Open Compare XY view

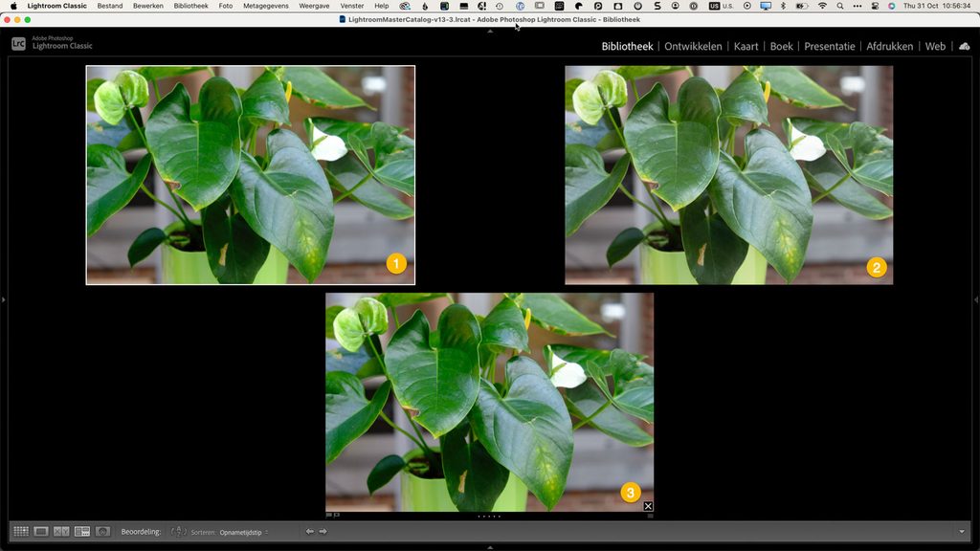click(x=61, y=532)
